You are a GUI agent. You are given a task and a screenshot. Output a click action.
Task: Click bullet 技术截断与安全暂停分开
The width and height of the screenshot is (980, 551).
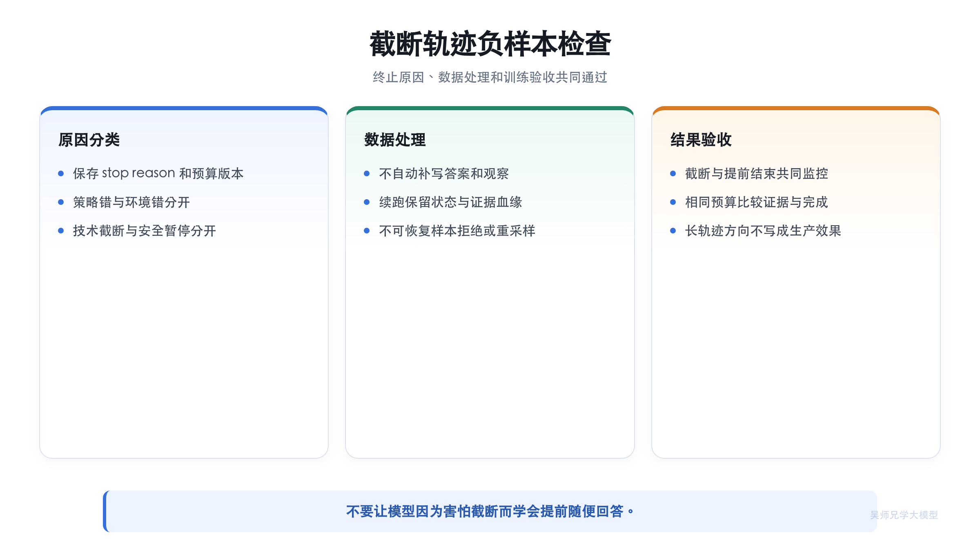[145, 231]
